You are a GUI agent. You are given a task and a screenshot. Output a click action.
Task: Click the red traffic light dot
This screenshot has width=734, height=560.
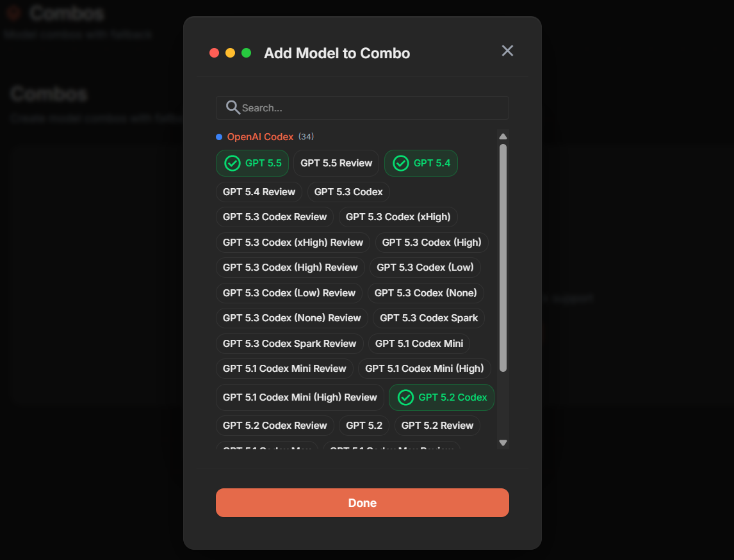coord(214,53)
